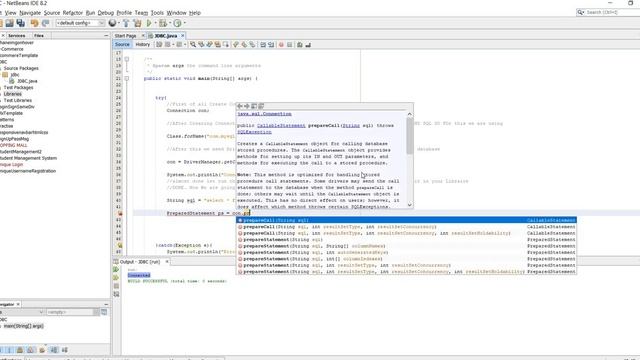Select the Source editor view button
Image resolution: width=640 pixels, height=360 pixels.
122,44
